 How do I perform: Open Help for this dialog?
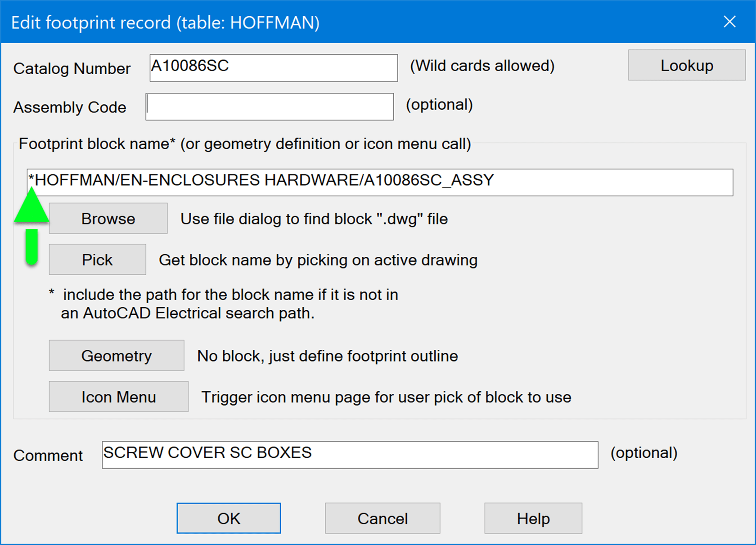tap(533, 518)
